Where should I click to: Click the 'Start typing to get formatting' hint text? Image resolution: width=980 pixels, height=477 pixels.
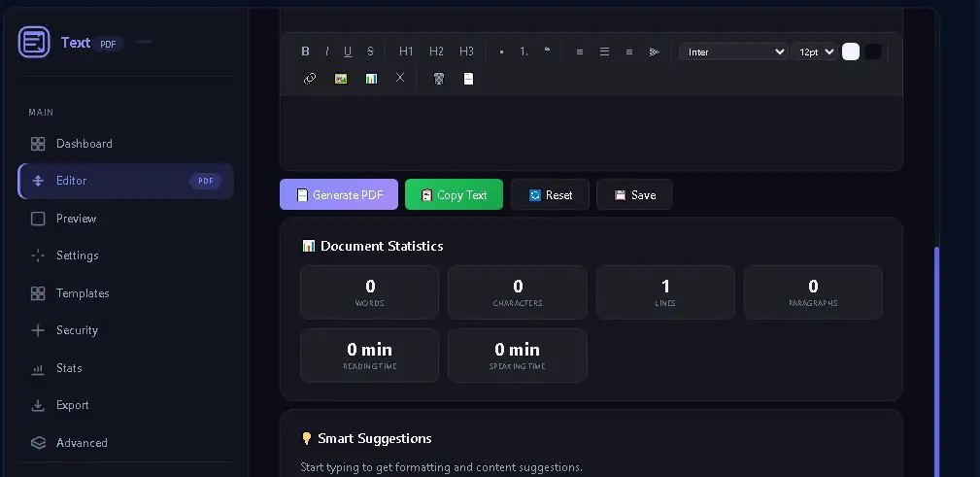click(x=441, y=467)
